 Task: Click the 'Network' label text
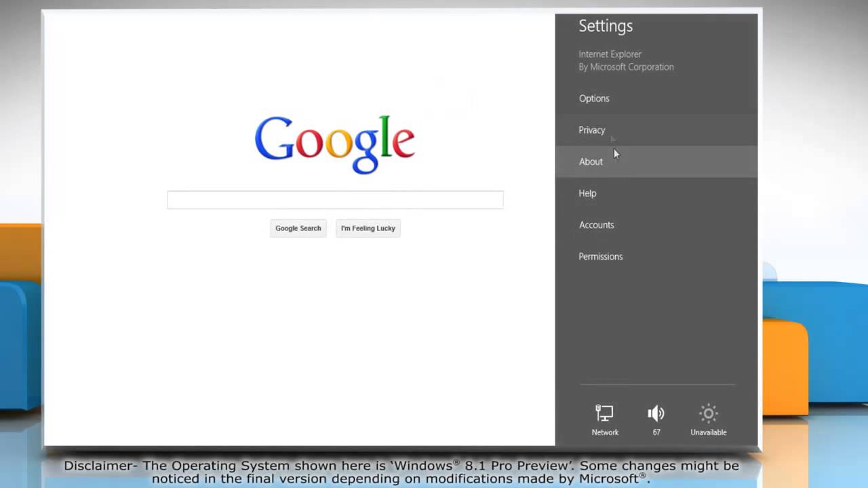[x=605, y=432]
